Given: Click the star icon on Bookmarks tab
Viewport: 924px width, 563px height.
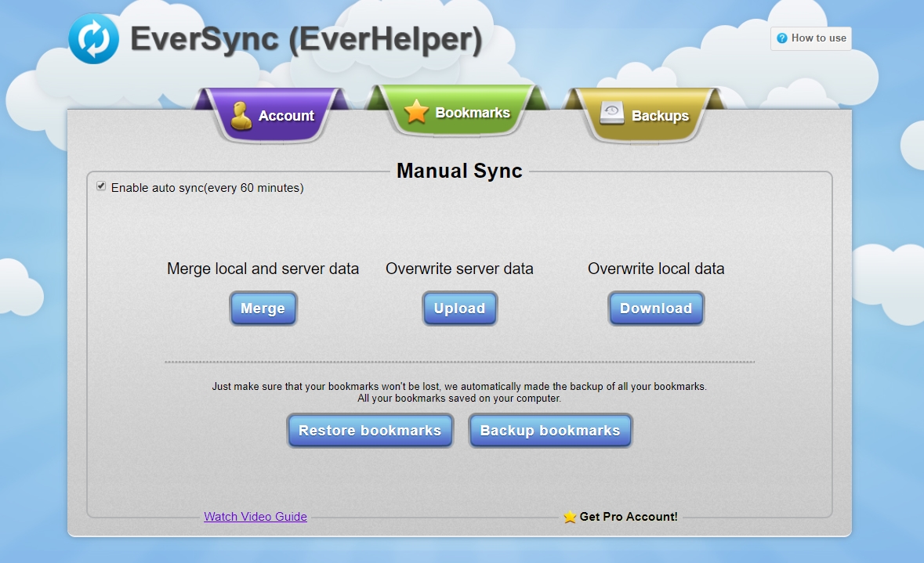Looking at the screenshot, I should (x=416, y=112).
